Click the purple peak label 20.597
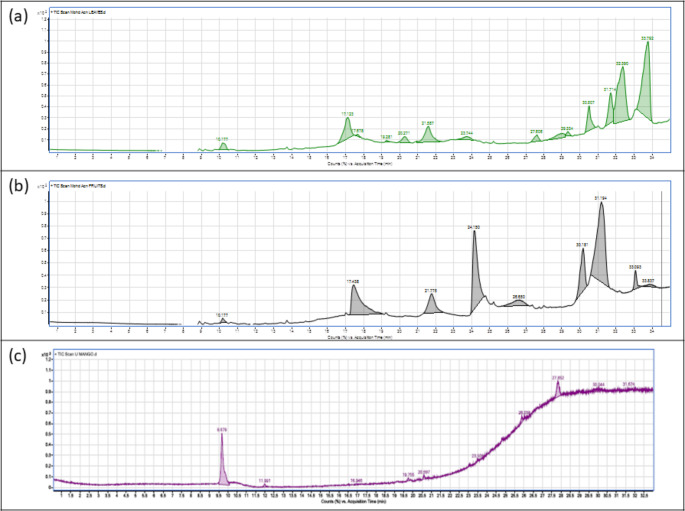The image size is (685, 511). (424, 472)
